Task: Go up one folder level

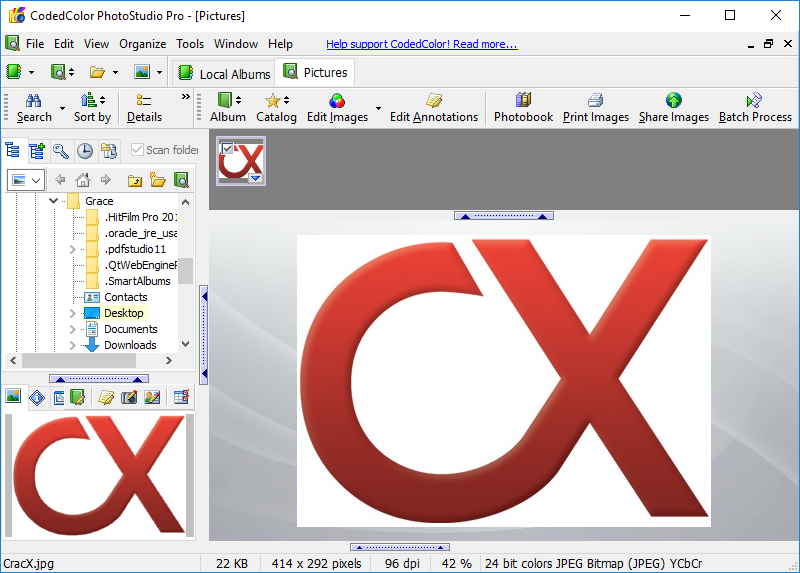Action: (x=135, y=180)
